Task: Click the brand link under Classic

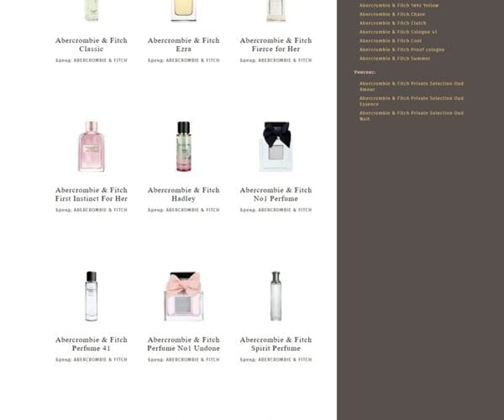Action: [101, 60]
